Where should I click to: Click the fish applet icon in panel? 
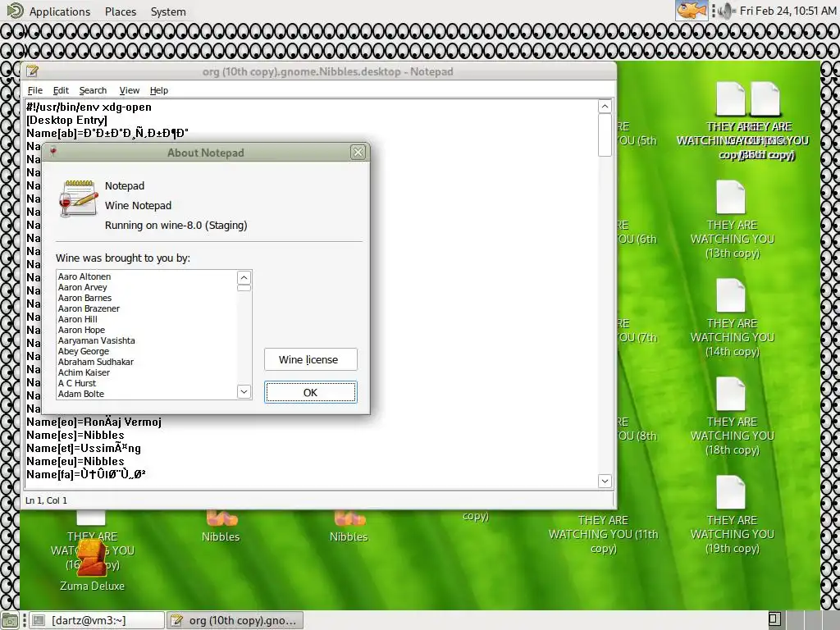[x=691, y=11]
